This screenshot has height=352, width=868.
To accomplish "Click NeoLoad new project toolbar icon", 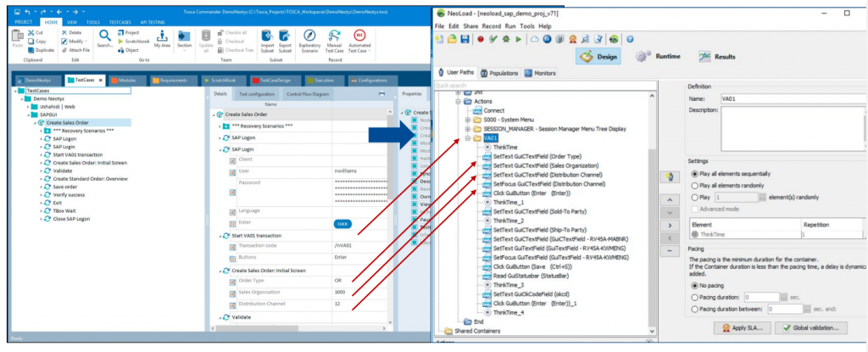I will (x=440, y=39).
